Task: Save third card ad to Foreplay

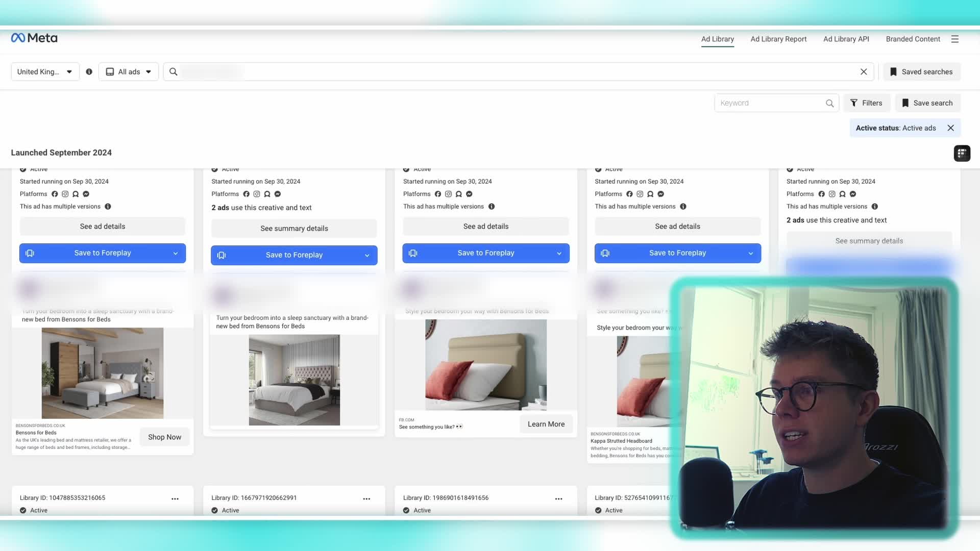Action: 486,253
